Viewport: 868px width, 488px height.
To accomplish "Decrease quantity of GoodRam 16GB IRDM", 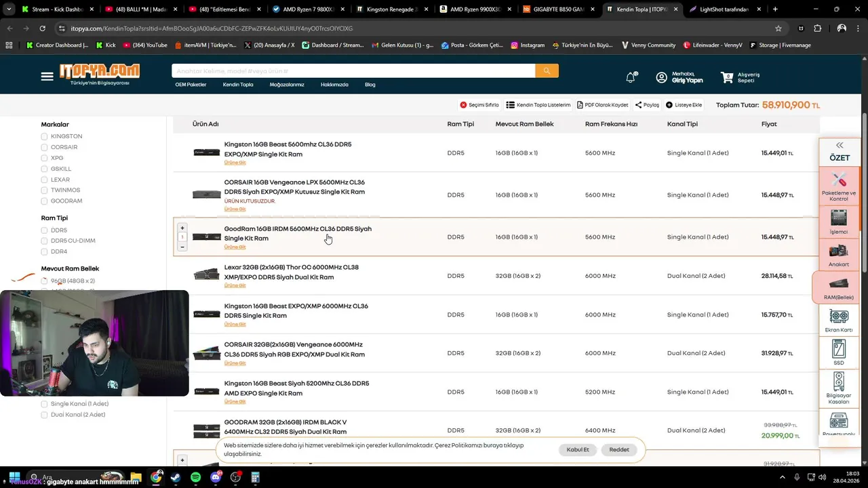I will tap(182, 247).
